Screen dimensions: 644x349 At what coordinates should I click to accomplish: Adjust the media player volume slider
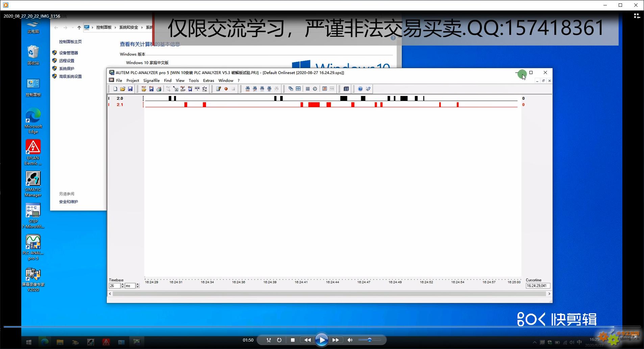(x=370, y=340)
